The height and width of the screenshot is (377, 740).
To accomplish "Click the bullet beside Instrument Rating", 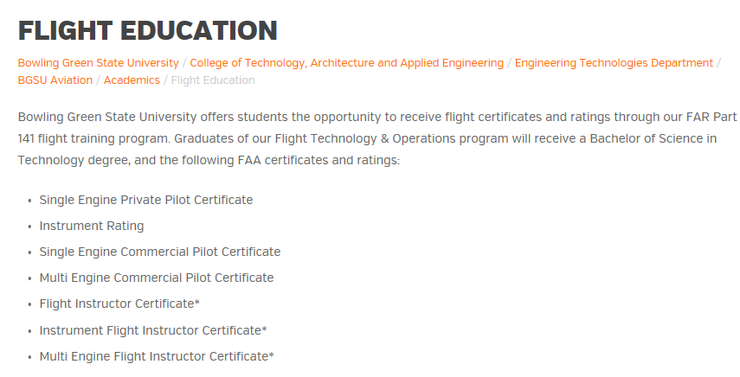I will [30, 227].
